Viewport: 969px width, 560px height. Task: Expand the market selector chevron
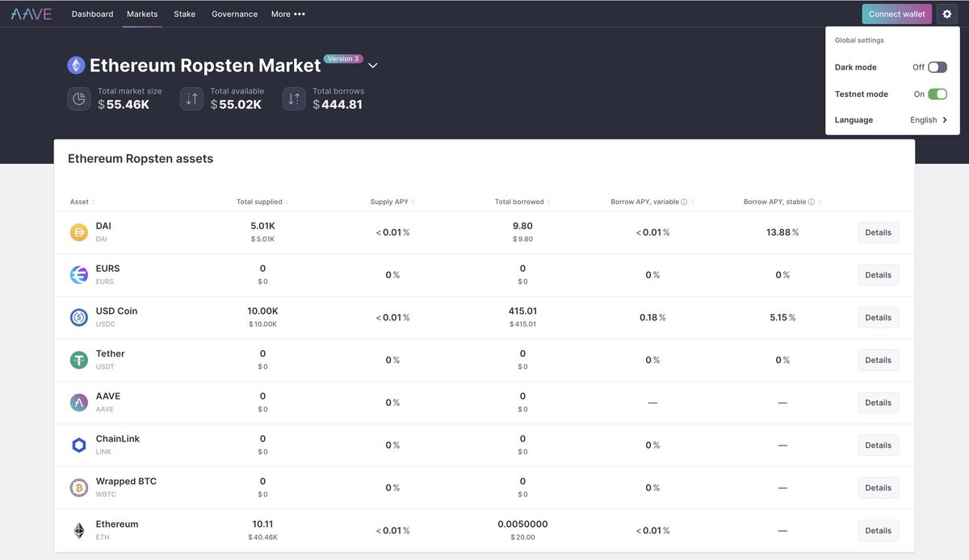[x=373, y=65]
